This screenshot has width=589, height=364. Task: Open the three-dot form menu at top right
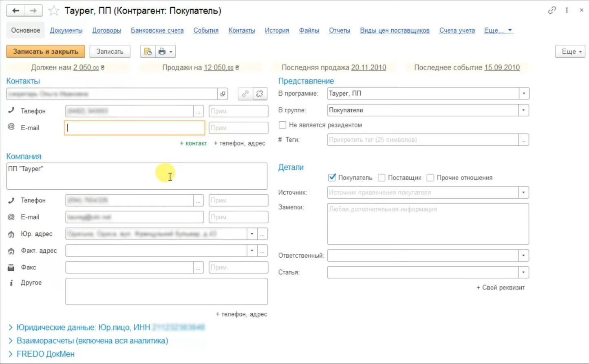click(567, 10)
